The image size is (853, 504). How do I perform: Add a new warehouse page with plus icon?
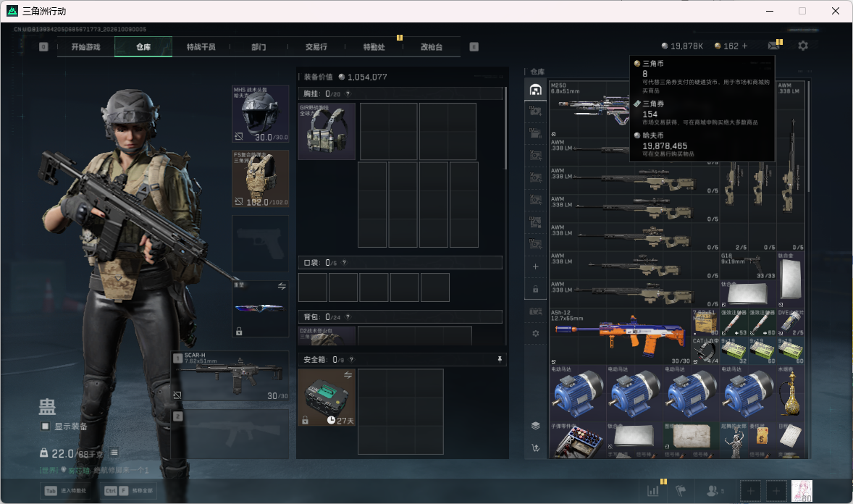point(535,266)
